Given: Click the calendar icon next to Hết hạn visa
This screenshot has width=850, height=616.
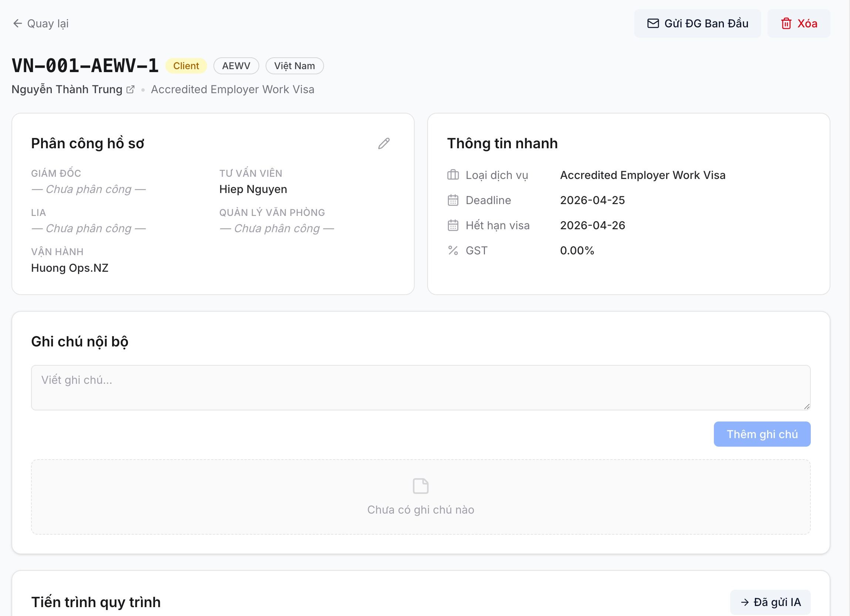Looking at the screenshot, I should click(453, 226).
